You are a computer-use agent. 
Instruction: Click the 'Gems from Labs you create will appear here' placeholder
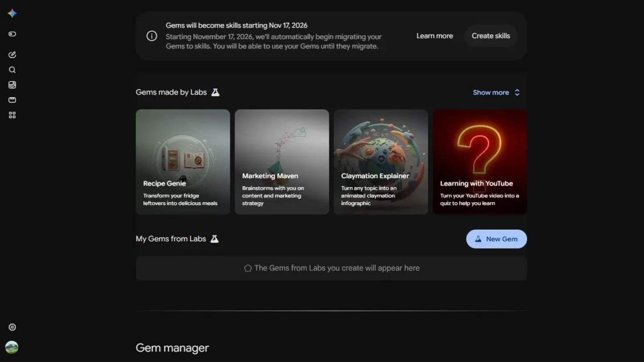pyautogui.click(x=331, y=268)
